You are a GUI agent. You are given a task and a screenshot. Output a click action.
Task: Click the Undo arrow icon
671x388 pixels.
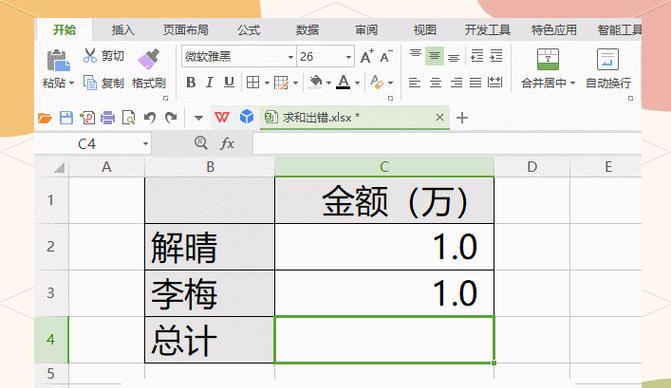(149, 117)
